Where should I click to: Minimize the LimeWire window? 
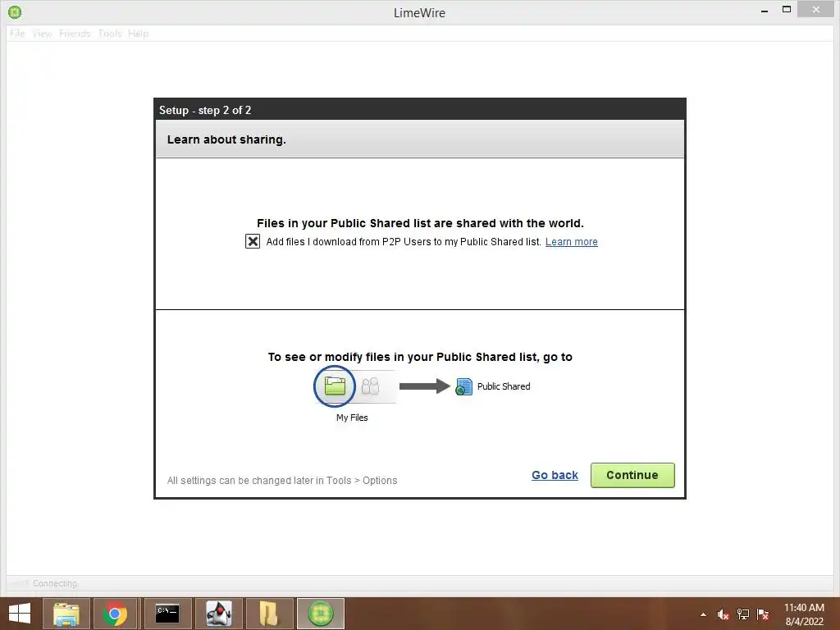(765, 10)
